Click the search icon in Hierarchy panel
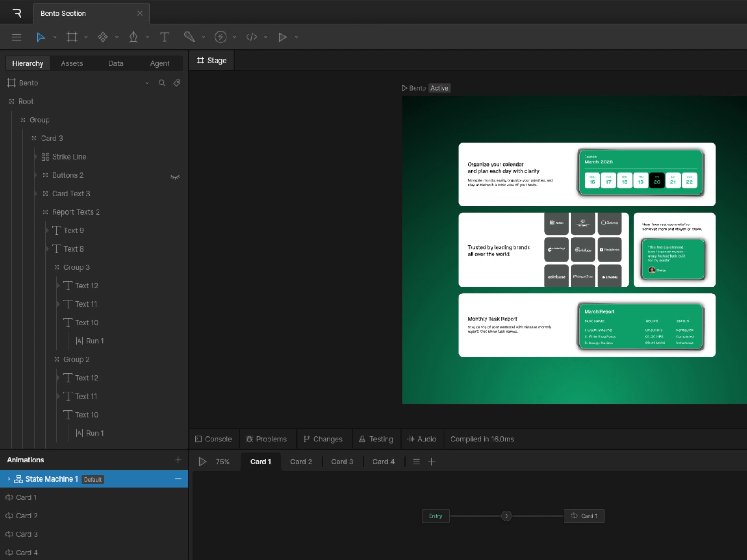 [x=162, y=83]
